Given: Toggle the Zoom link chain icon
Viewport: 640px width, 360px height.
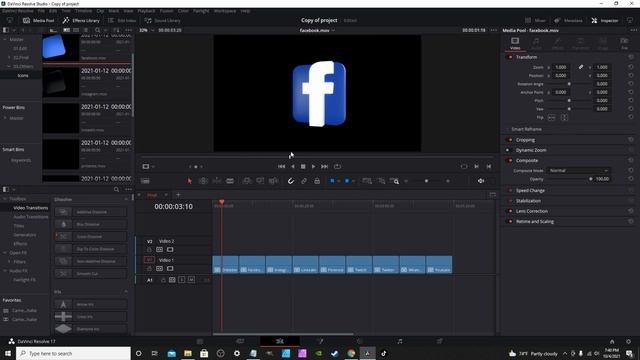Looking at the screenshot, I should point(581,67).
